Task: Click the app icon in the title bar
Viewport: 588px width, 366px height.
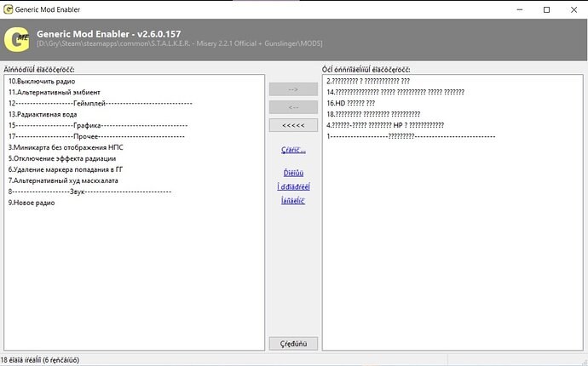Action: [9, 9]
